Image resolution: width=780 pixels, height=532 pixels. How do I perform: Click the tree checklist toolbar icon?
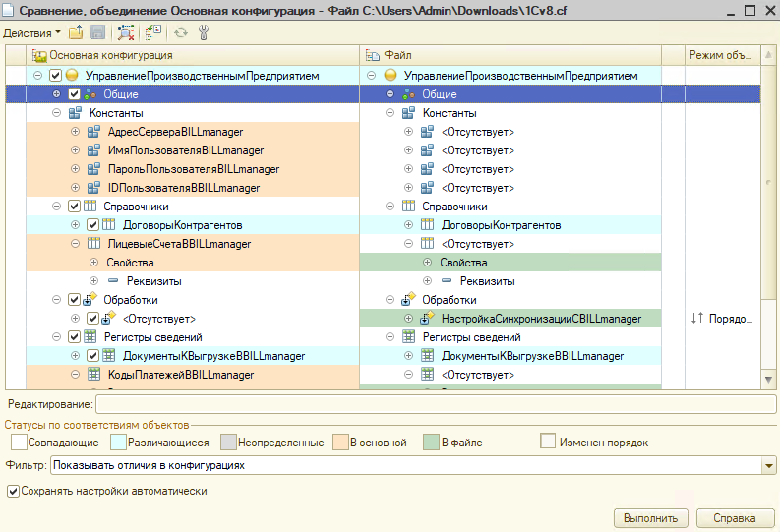click(x=154, y=32)
